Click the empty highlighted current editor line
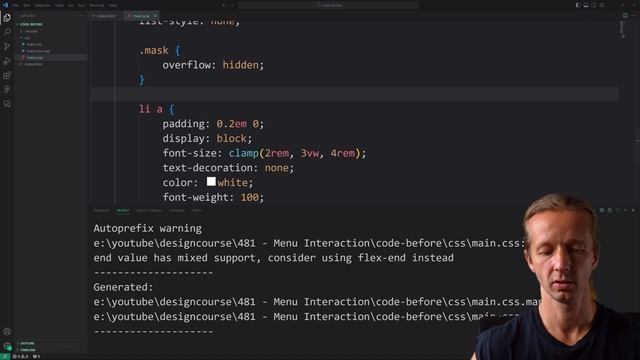The height and width of the screenshot is (360, 640). pos(354,94)
